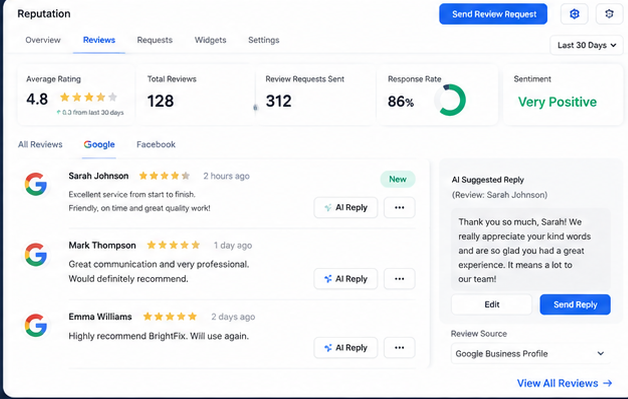Open the hexagon settings icon button
Viewport: 628px width, 399px height.
point(574,14)
